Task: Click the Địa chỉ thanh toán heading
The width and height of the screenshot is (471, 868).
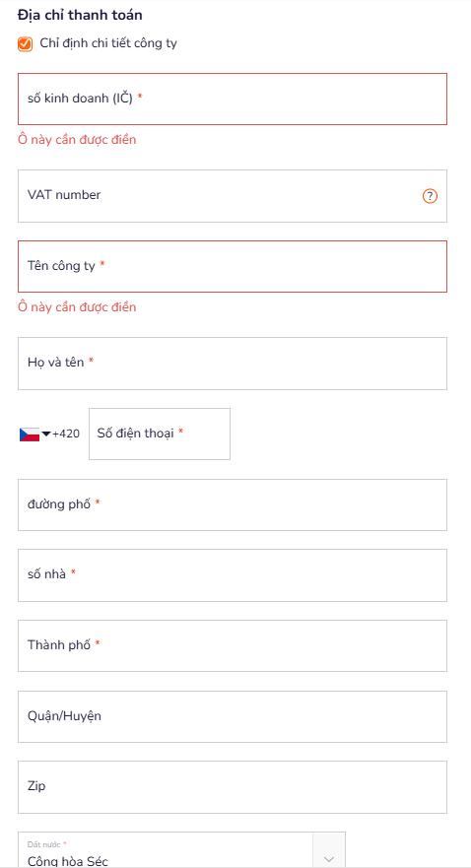Action: (x=80, y=16)
